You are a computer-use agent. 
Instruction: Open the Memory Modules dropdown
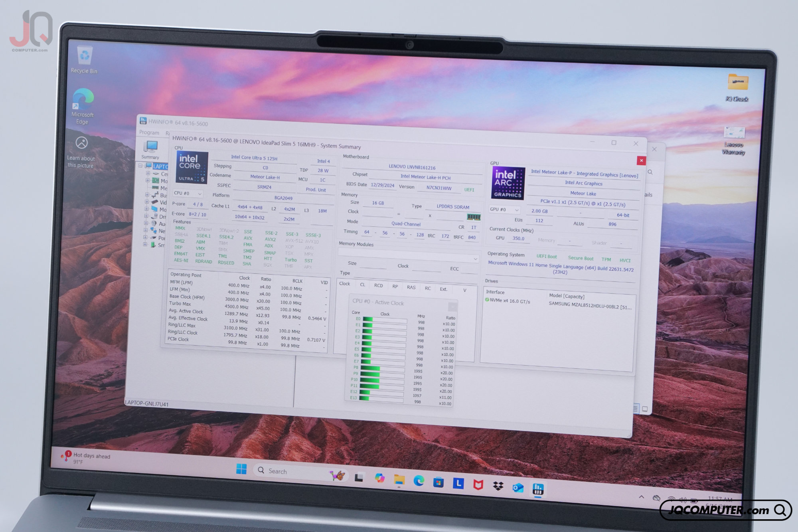click(x=408, y=255)
